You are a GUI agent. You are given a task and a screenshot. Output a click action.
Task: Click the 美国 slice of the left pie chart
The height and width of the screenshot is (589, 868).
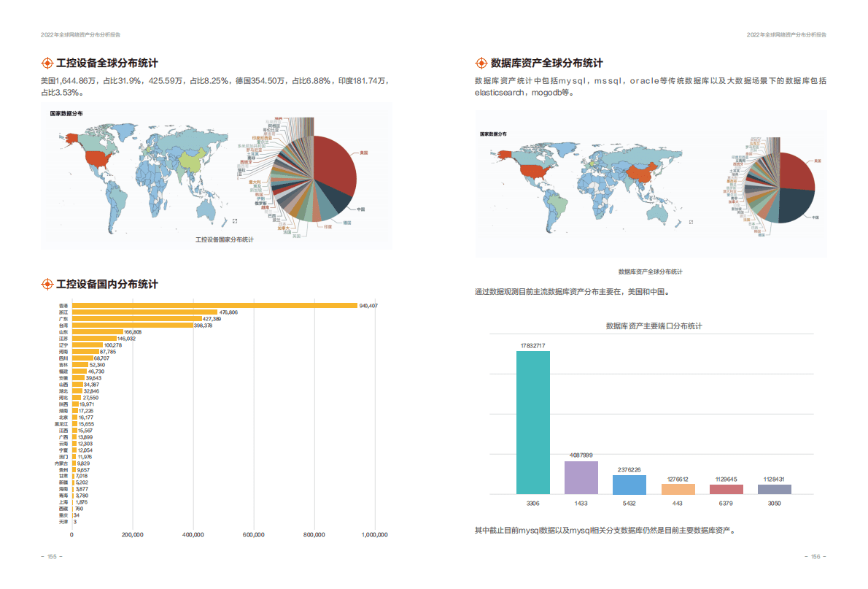click(336, 161)
